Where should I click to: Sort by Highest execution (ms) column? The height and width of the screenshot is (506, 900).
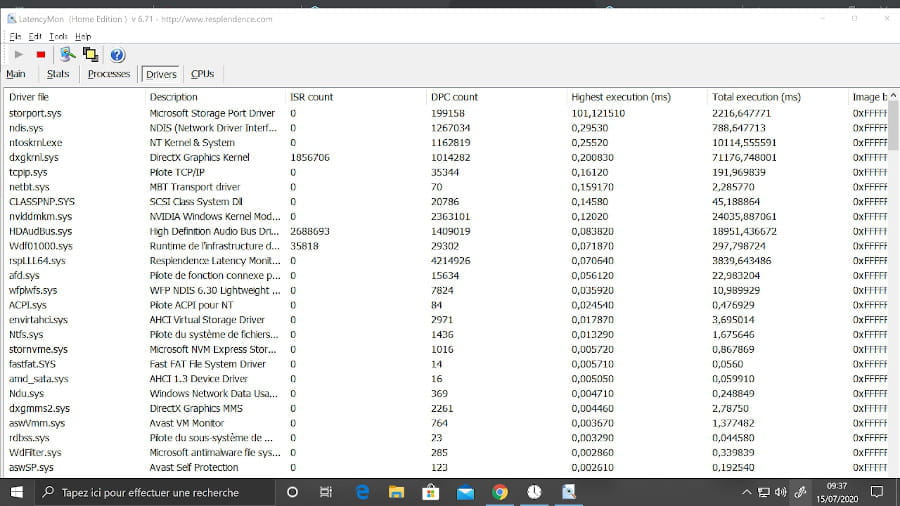620,97
